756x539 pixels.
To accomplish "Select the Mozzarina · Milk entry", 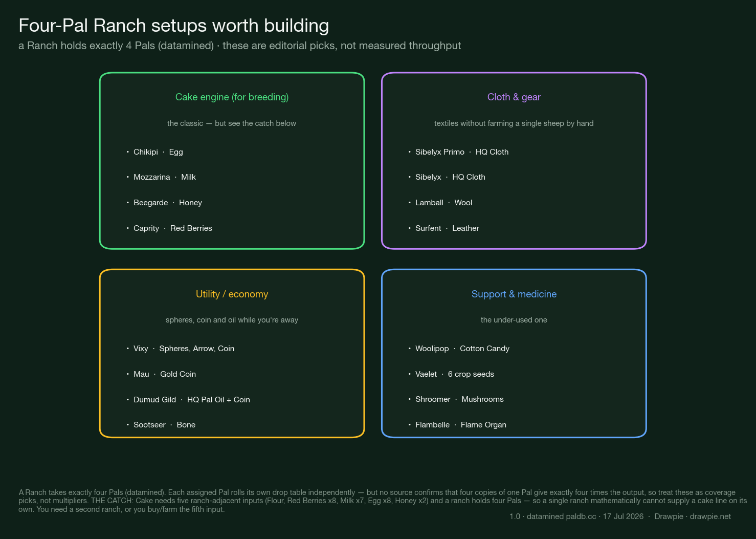I will [x=161, y=177].
